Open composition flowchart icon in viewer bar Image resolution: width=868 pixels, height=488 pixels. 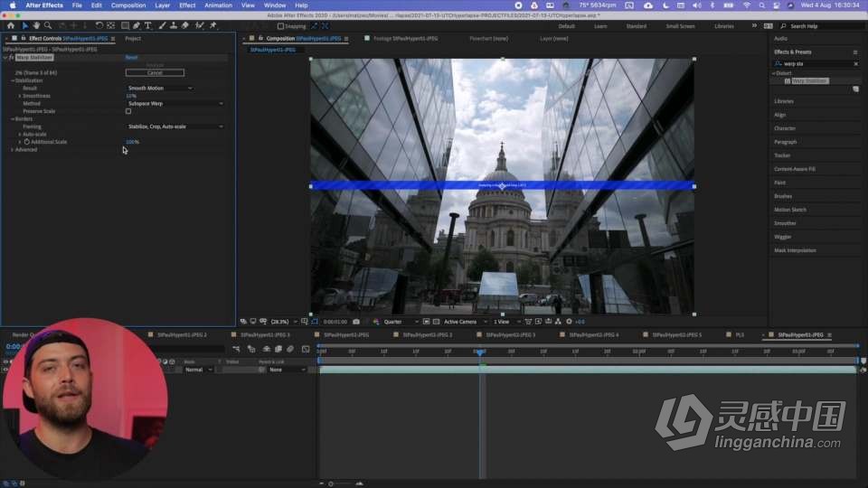(x=558, y=322)
